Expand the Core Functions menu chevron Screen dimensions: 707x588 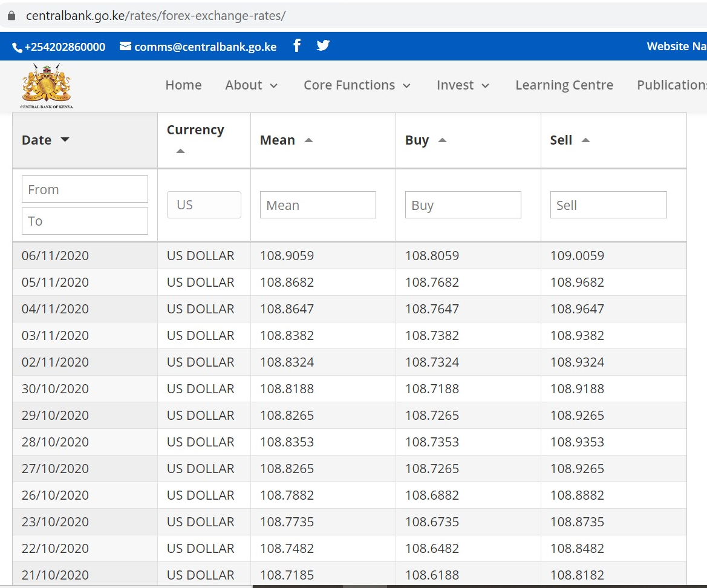coord(406,86)
